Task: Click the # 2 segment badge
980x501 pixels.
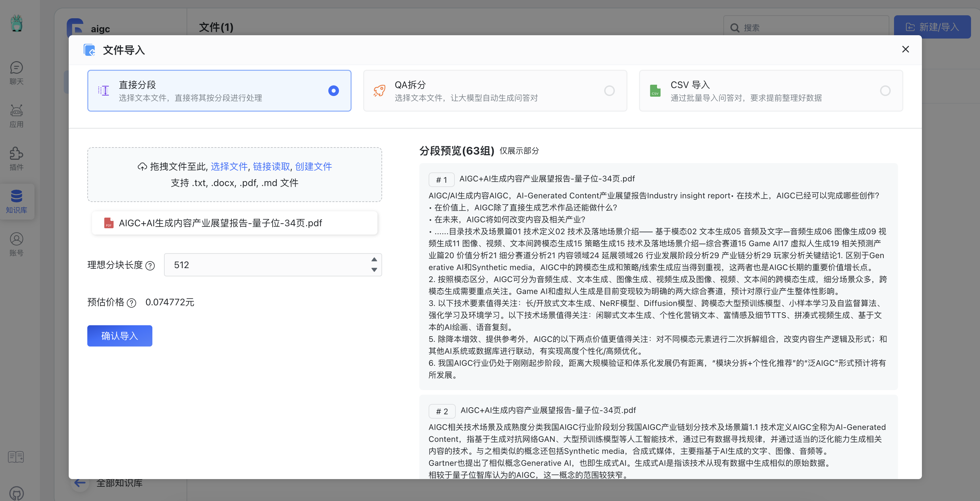Action: tap(442, 411)
